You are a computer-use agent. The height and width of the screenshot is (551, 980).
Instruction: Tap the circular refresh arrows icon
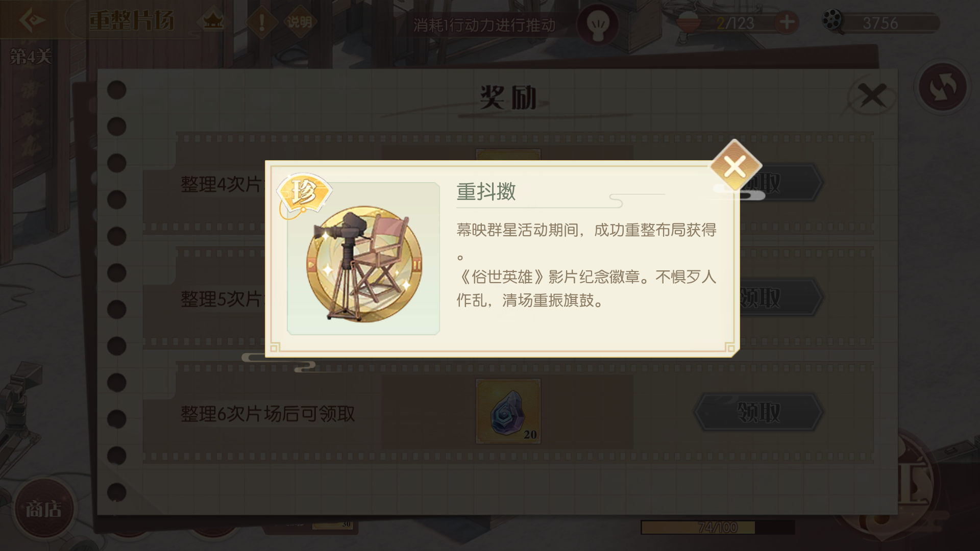(942, 87)
